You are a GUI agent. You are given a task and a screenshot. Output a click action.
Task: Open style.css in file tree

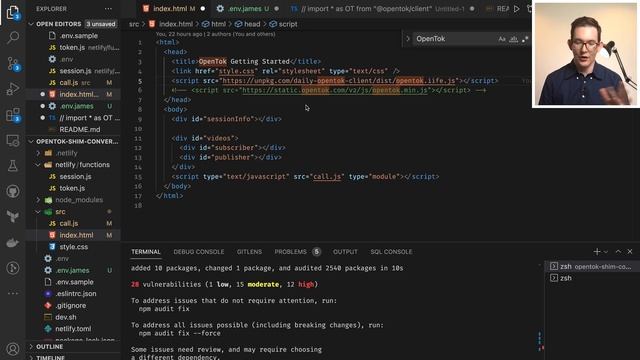73,247
